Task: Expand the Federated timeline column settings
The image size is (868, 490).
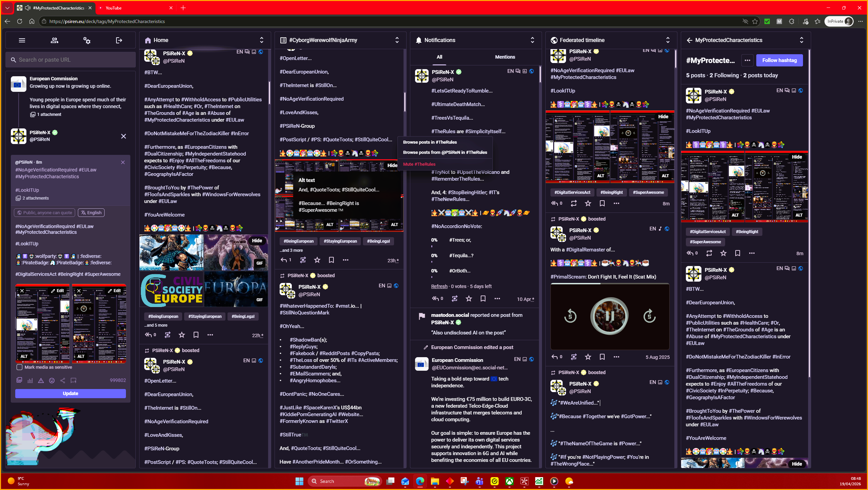Action: pyautogui.click(x=668, y=40)
